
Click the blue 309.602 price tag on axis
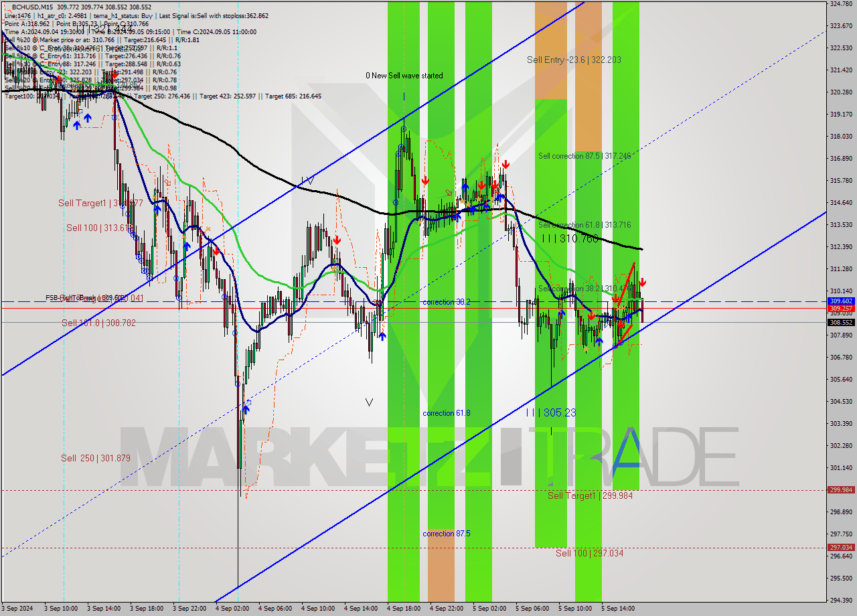pos(841,301)
